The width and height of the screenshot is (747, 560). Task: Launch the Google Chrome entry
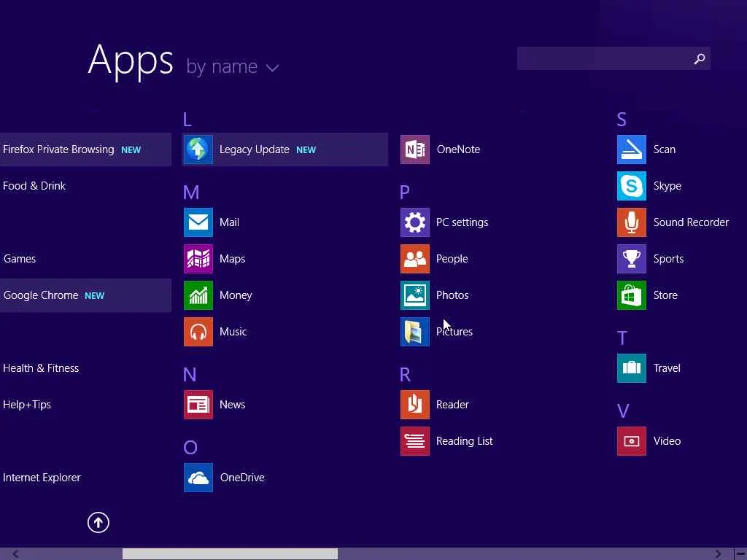(85, 295)
